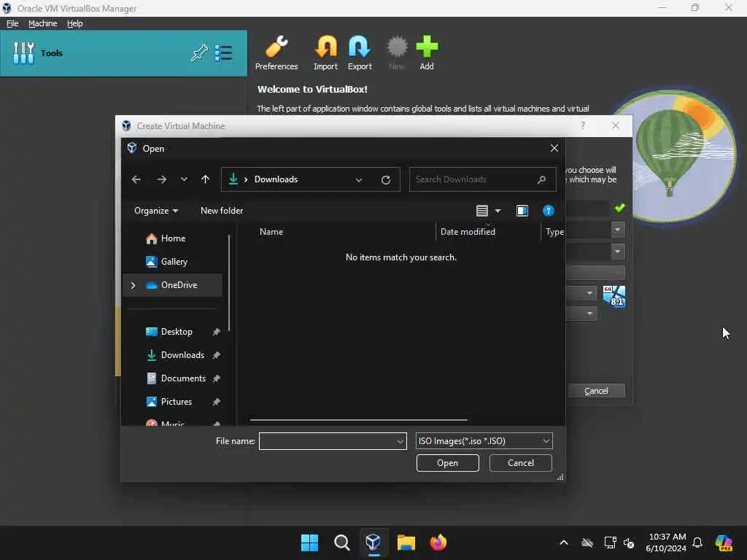
Task: Go forward in the Open dialog
Action: [x=162, y=179]
